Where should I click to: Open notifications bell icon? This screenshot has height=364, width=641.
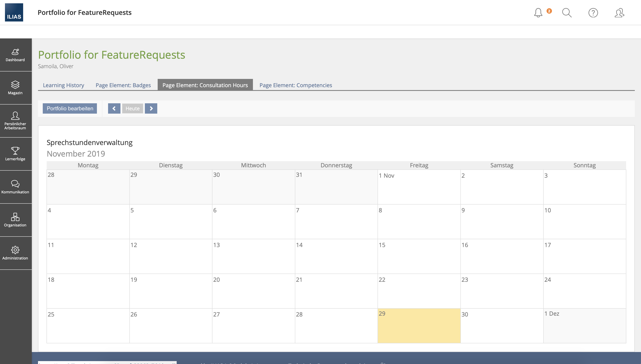click(x=538, y=13)
